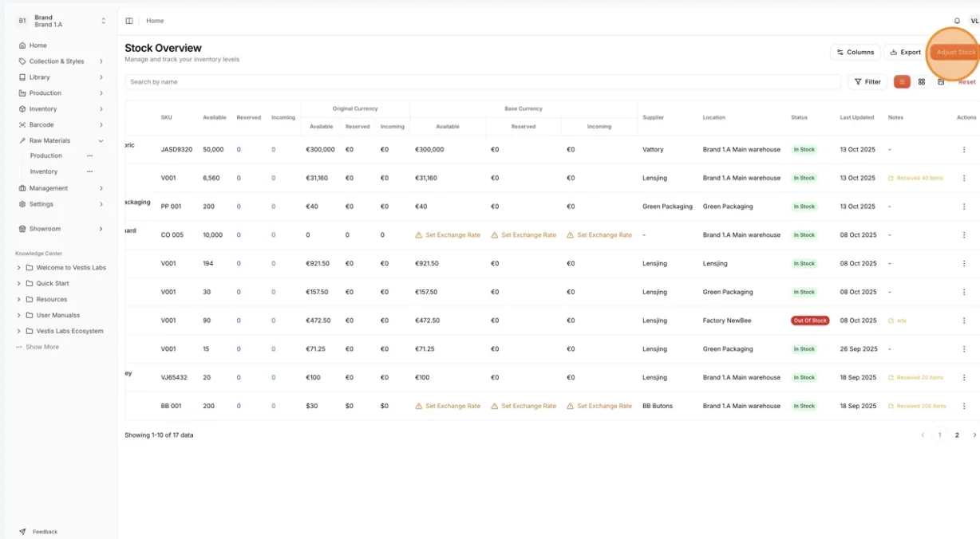Open more options for Raw Materials Inventory
This screenshot has height=539, width=980.
tap(90, 171)
